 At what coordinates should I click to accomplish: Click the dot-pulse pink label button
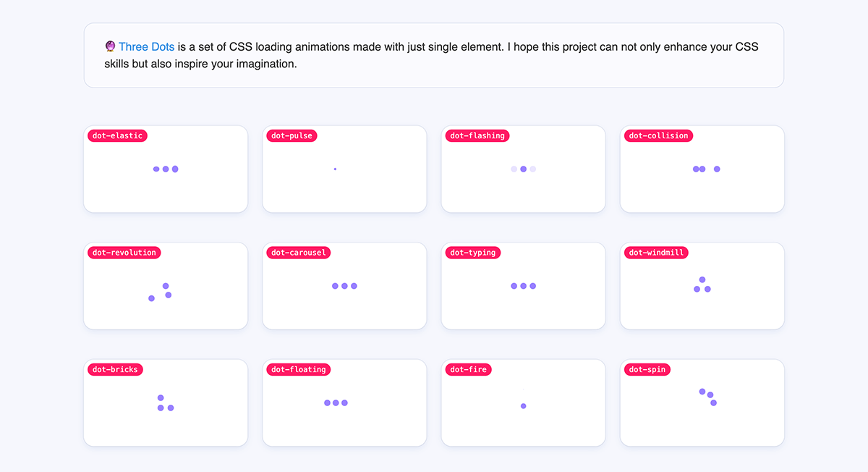[x=292, y=135]
